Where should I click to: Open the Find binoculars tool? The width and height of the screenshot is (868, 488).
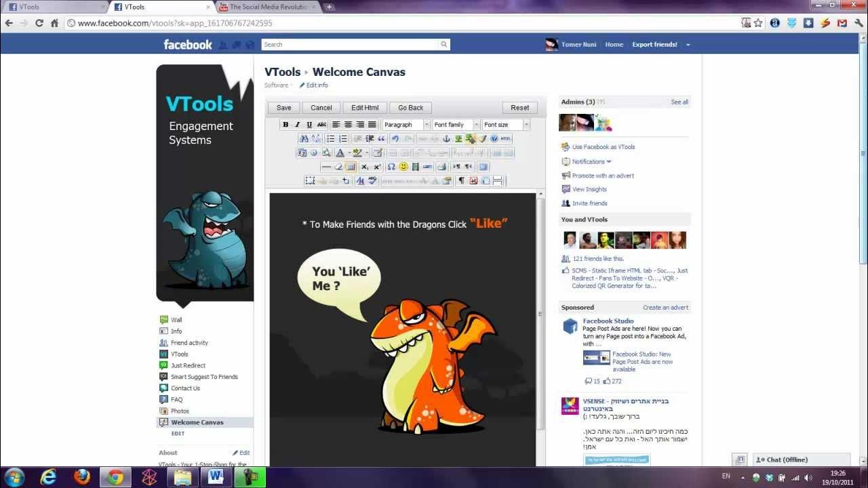[304, 138]
